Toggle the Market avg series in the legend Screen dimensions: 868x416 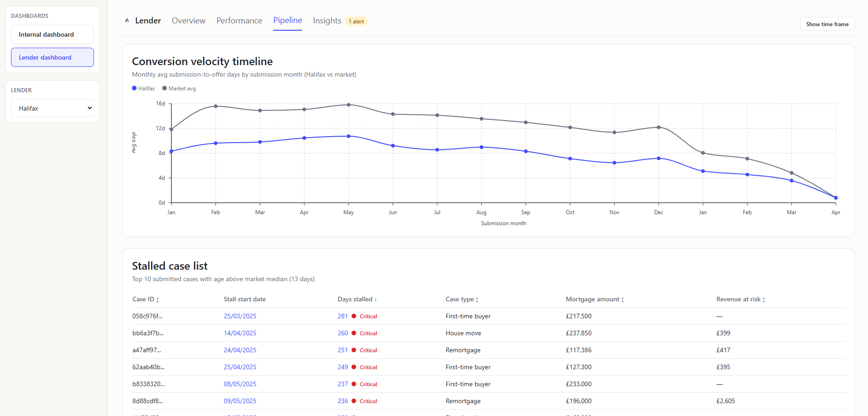click(x=179, y=88)
